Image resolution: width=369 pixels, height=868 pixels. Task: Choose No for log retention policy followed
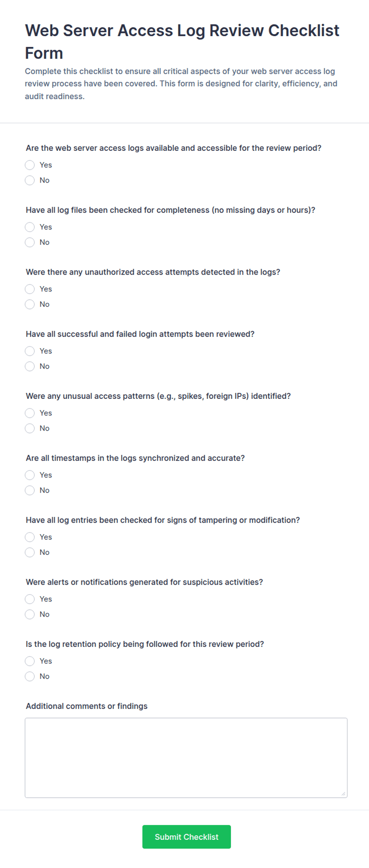(x=30, y=676)
